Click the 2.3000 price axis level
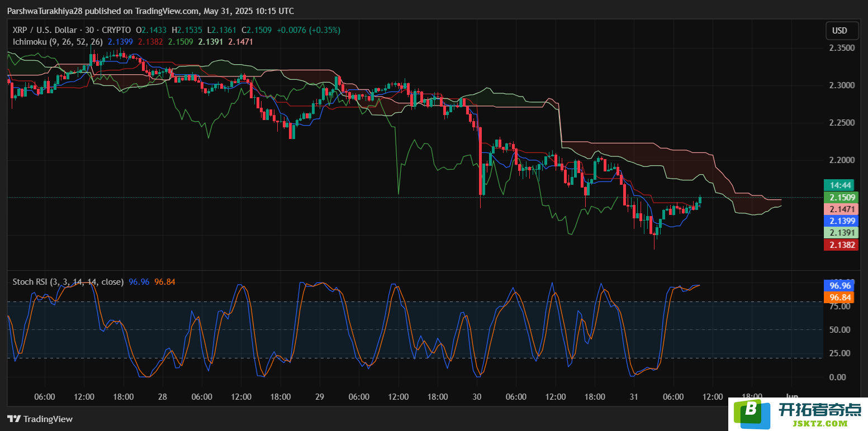Viewport: 868px width, 431px height. pyautogui.click(x=842, y=85)
